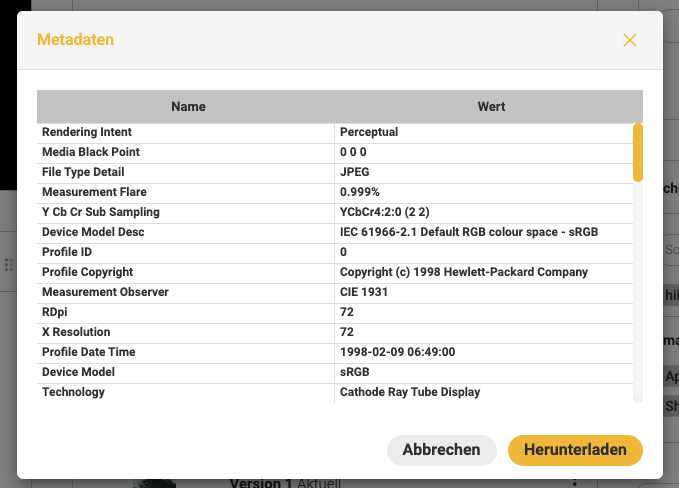Close the Metadaten dialog with the X icon

coord(629,40)
